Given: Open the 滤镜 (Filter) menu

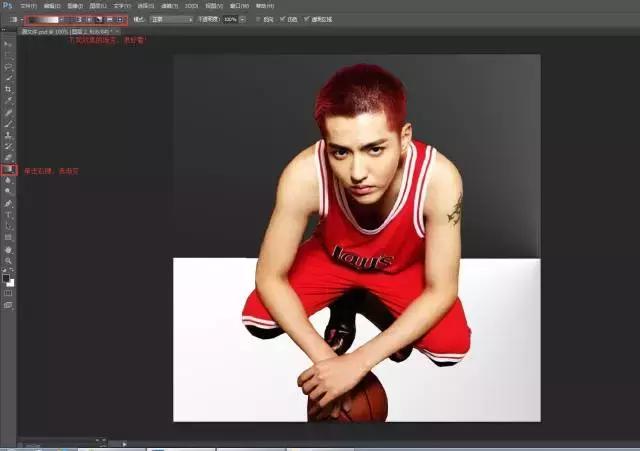Looking at the screenshot, I should click(163, 5).
